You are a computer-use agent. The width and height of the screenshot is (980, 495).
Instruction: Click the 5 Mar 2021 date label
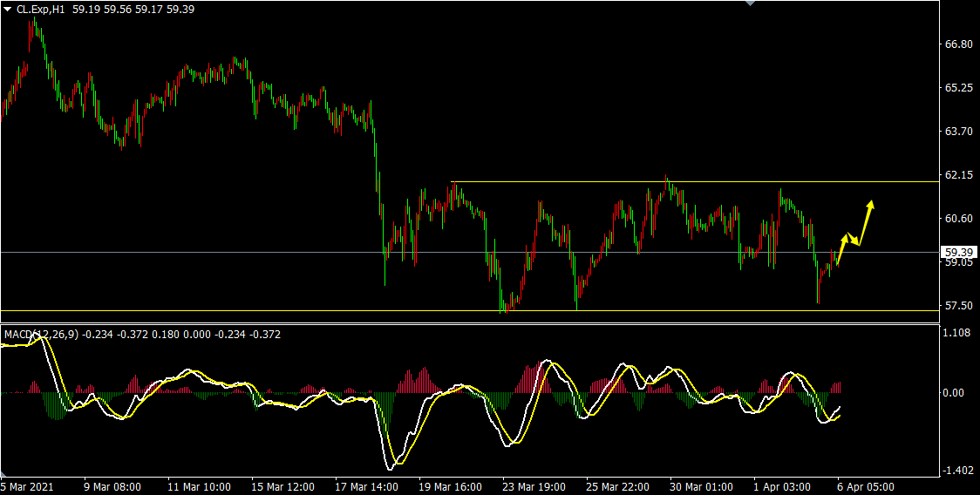tap(26, 486)
